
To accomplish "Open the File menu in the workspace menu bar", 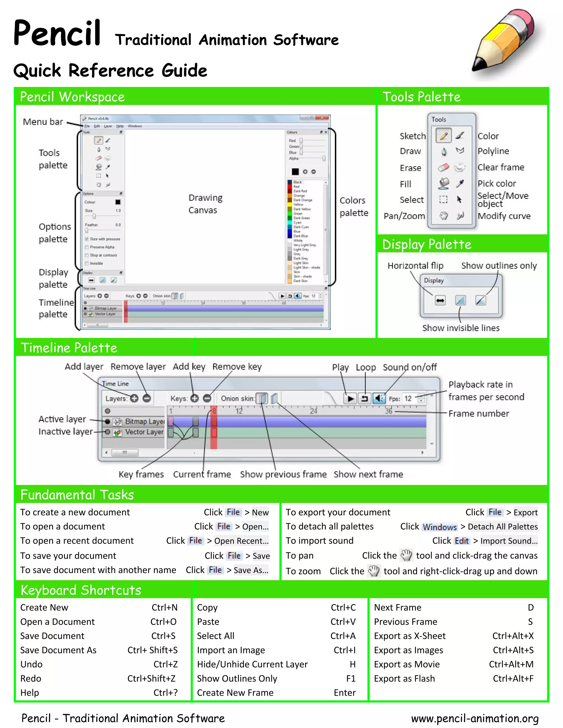I will coord(87,126).
